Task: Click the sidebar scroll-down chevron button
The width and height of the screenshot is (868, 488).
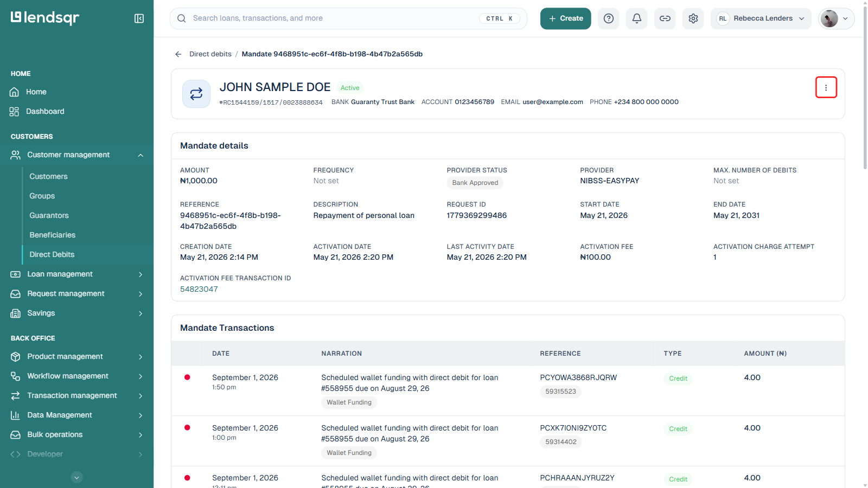Action: [76, 478]
